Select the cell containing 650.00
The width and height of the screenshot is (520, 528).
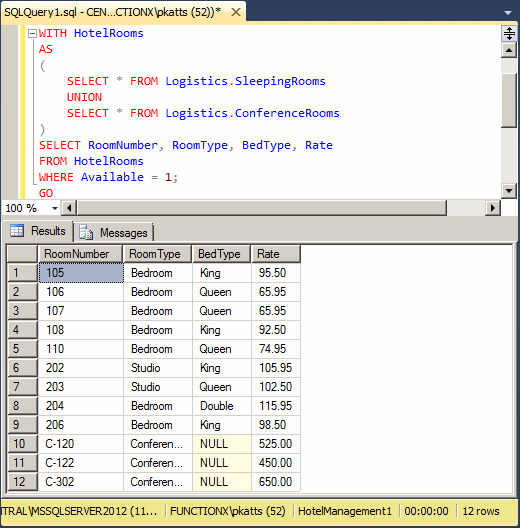point(275,482)
